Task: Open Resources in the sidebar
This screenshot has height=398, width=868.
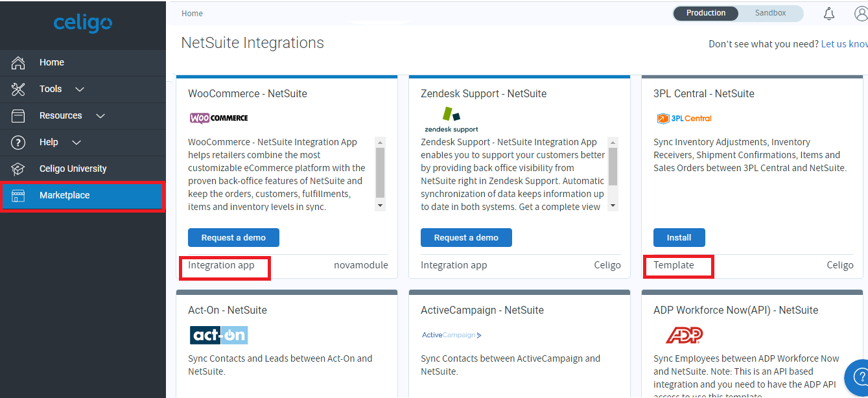Action: tap(83, 116)
